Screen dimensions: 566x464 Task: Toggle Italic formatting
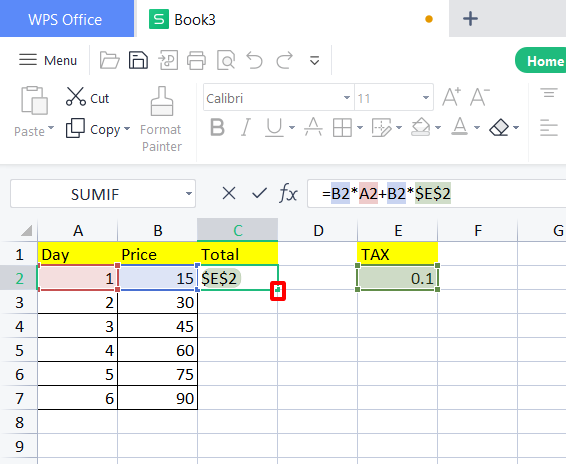click(x=246, y=127)
